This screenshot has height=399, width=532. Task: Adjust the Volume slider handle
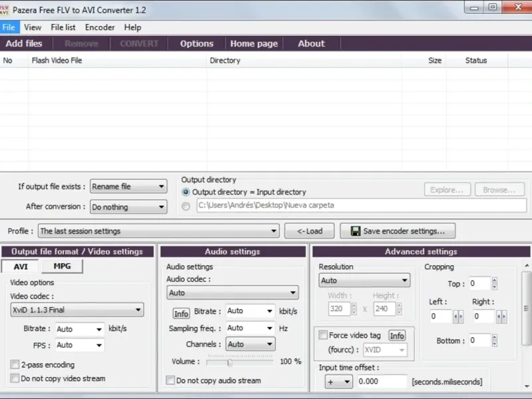[230, 363]
